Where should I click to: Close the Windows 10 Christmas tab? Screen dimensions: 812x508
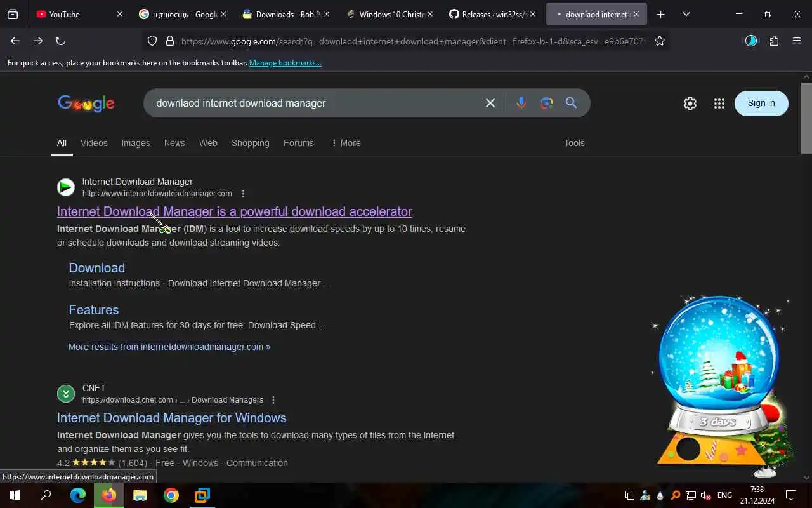pos(429,14)
